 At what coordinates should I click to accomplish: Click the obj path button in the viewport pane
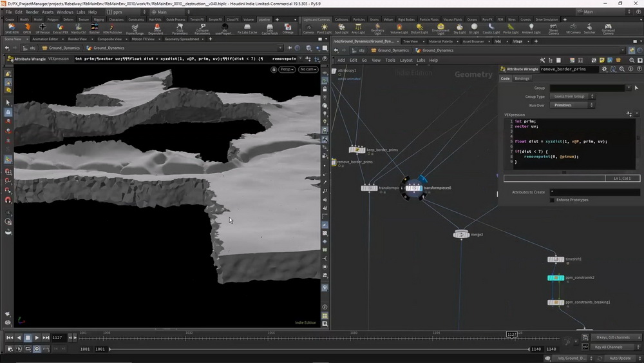click(29, 48)
